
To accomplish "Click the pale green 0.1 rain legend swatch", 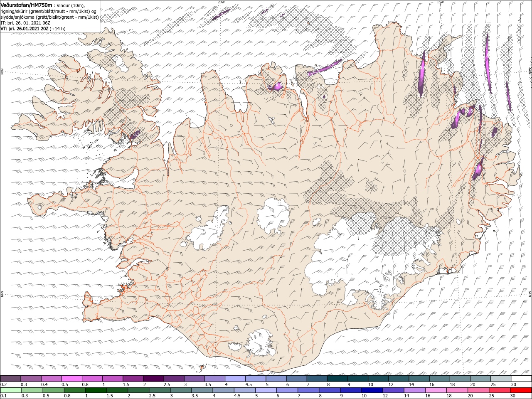I will (11, 390).
